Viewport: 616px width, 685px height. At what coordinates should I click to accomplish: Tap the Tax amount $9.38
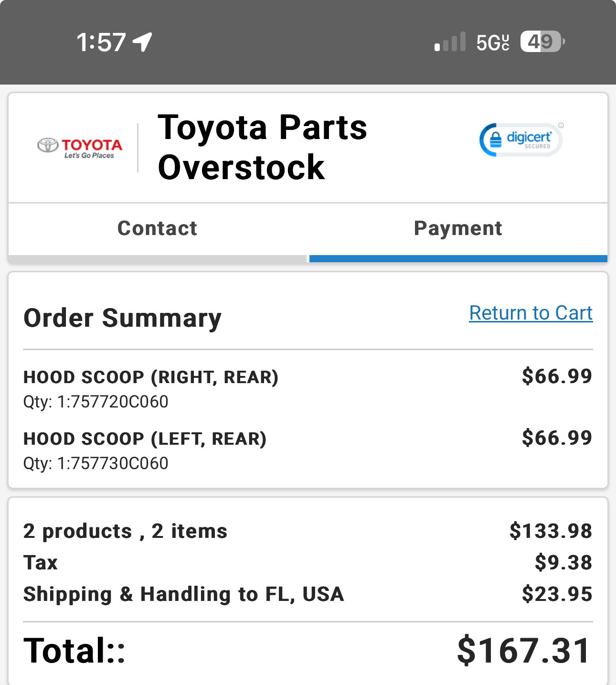(x=563, y=562)
